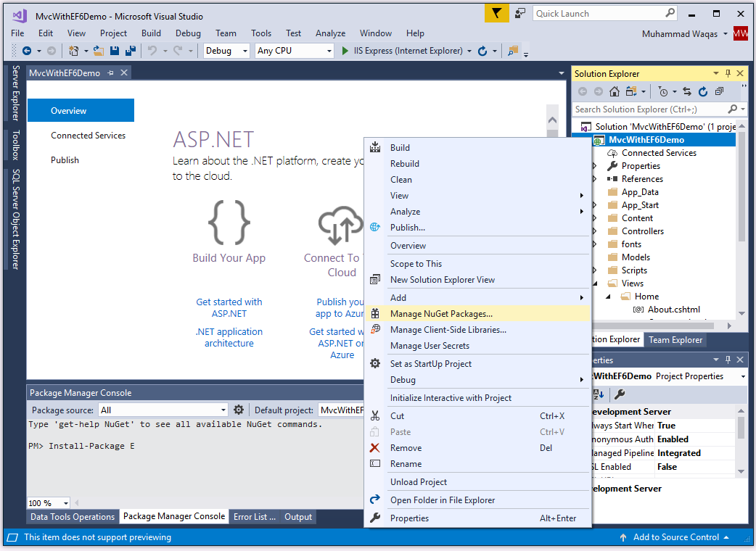
Task: Open the Project Properties object dropdown
Action: pyautogui.click(x=743, y=376)
